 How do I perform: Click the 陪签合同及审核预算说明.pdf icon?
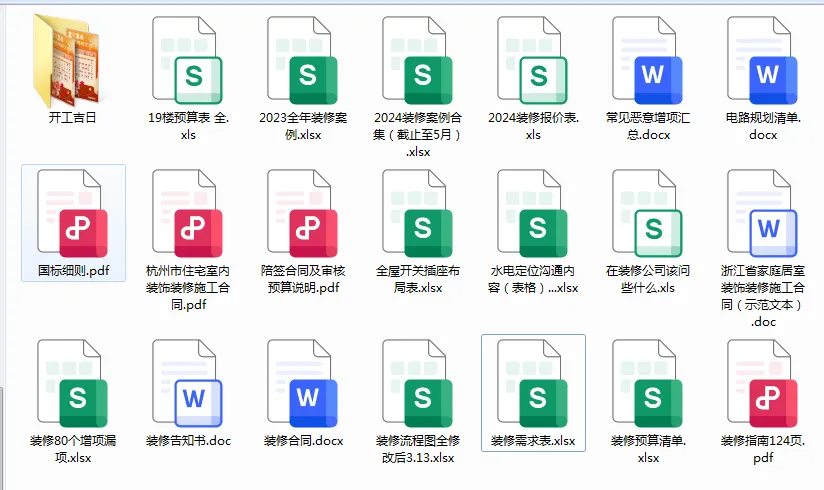pos(302,213)
